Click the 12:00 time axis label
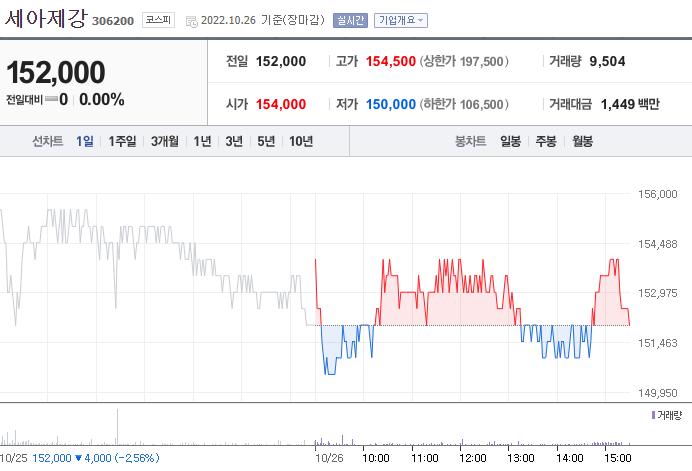Viewport: 692px width, 471px height. [x=473, y=458]
